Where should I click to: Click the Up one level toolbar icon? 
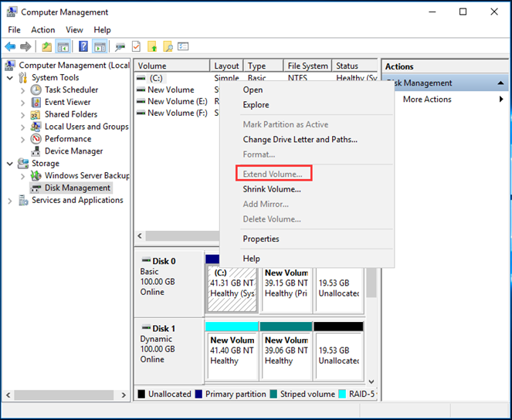point(46,46)
